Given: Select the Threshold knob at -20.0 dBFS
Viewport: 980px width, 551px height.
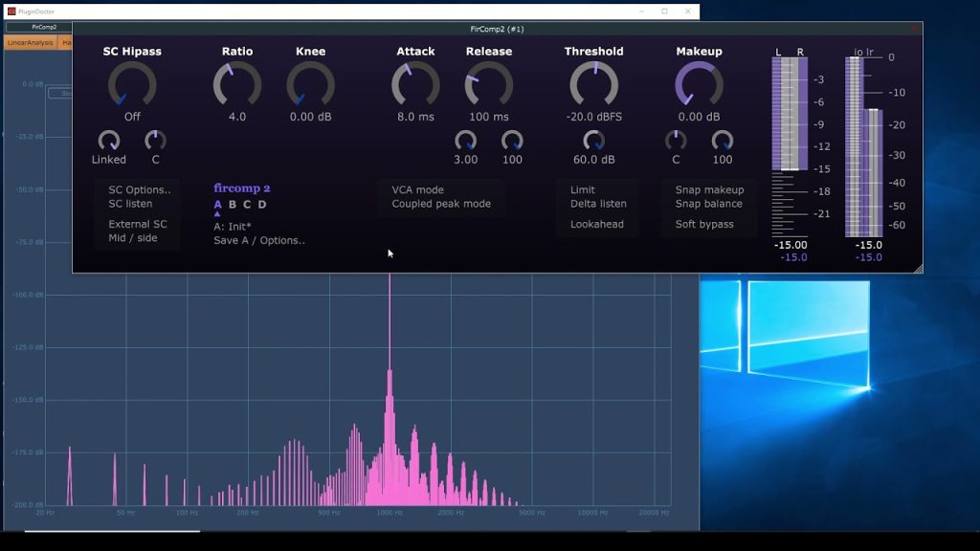Looking at the screenshot, I should click(x=593, y=84).
